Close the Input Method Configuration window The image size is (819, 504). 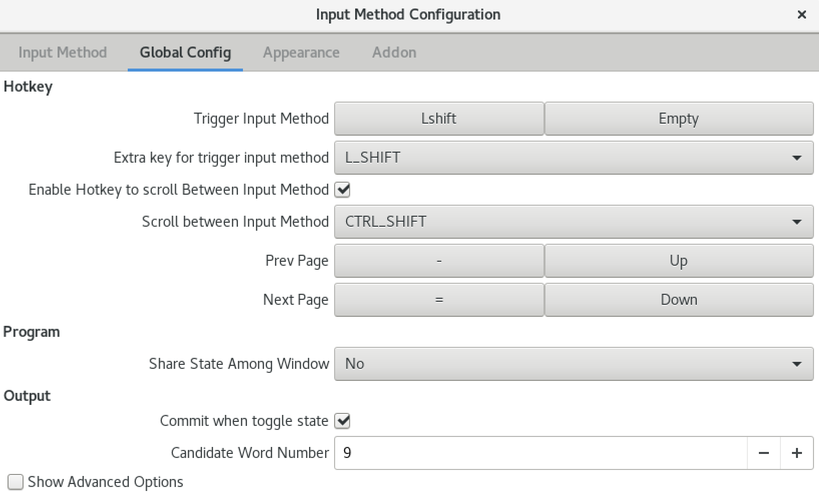[x=801, y=15]
